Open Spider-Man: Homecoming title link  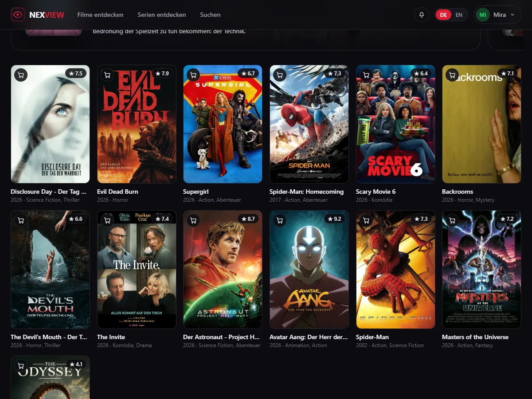[x=306, y=192]
